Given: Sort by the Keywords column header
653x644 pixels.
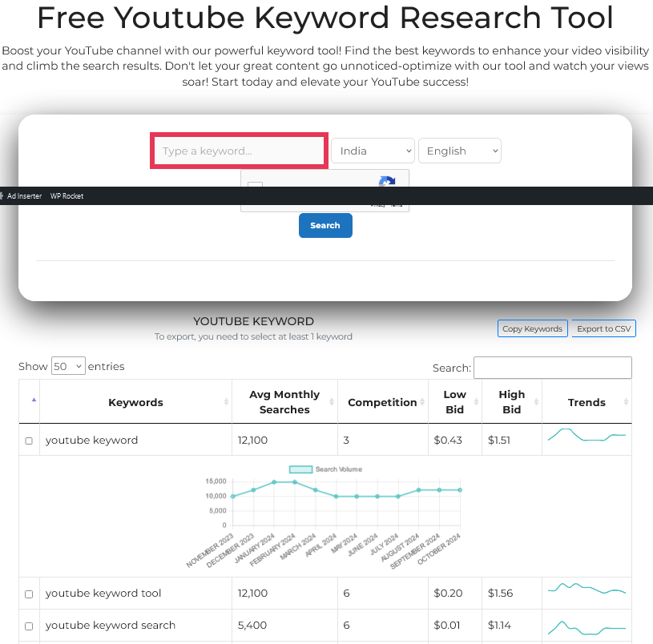Looking at the screenshot, I should coord(135,402).
